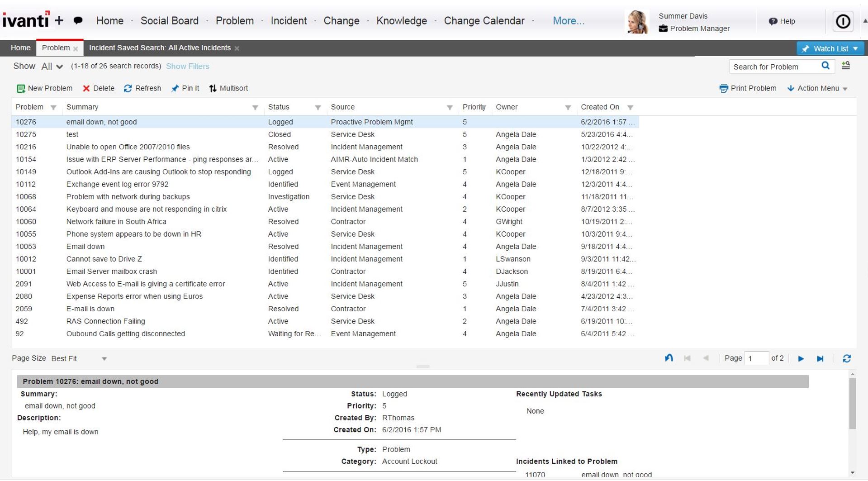The image size is (868, 481).
Task: Click previous page arrow in pager
Action: (706, 358)
